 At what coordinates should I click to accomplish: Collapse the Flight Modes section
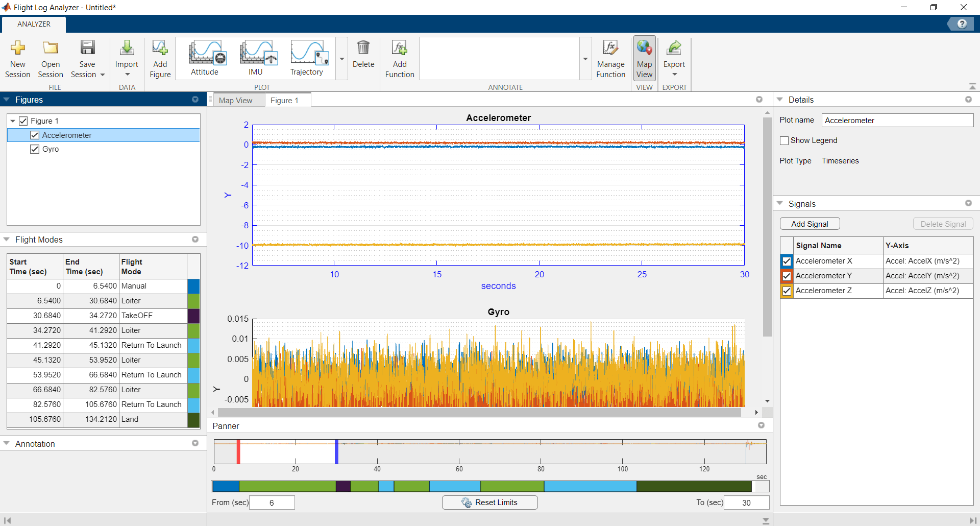(6, 239)
